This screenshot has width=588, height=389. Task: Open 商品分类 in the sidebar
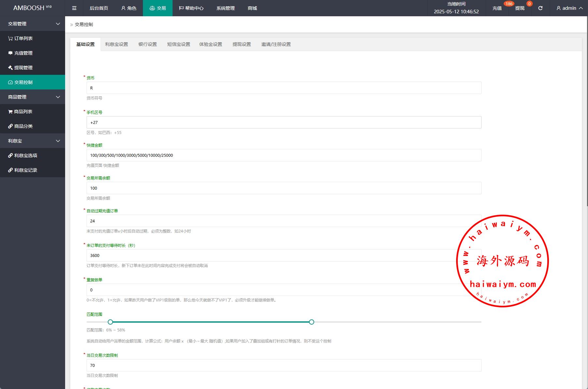[x=21, y=126]
